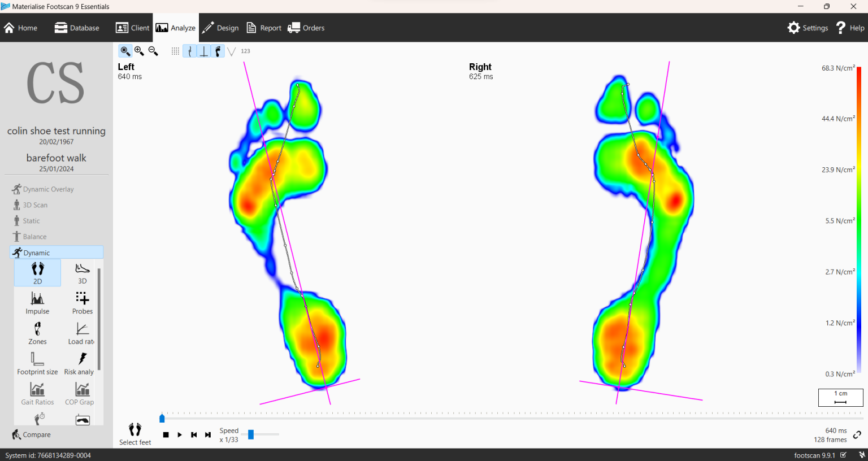Click the zoom out magnifier
The width and height of the screenshot is (868, 461).
[153, 51]
